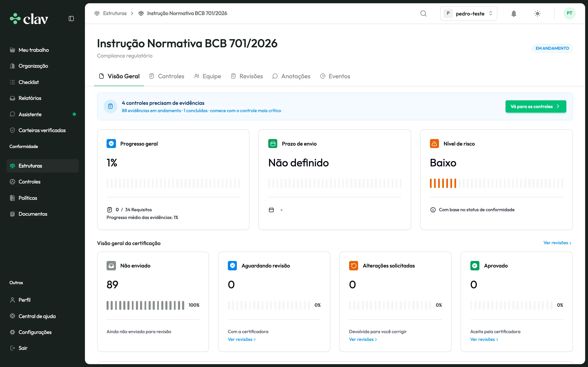Click the clav logo
This screenshot has width=588, height=367.
29,19
